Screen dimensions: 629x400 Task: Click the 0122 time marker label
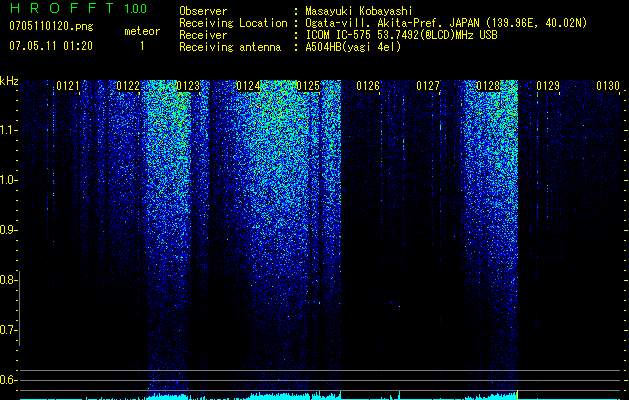pos(128,86)
